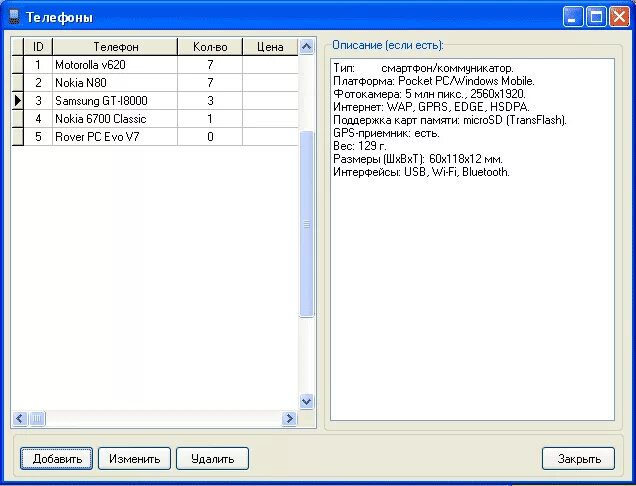Maximize the Телефоны window

pos(596,17)
